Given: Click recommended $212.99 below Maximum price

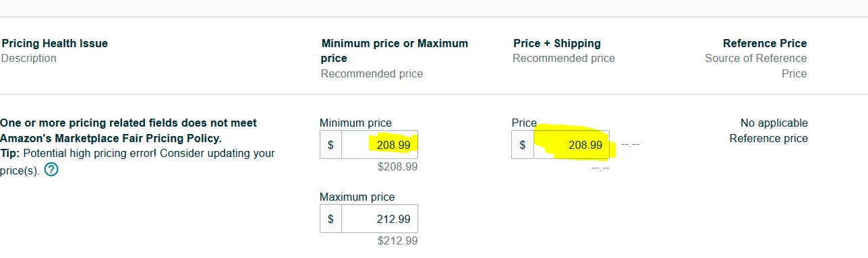Looking at the screenshot, I should [397, 240].
